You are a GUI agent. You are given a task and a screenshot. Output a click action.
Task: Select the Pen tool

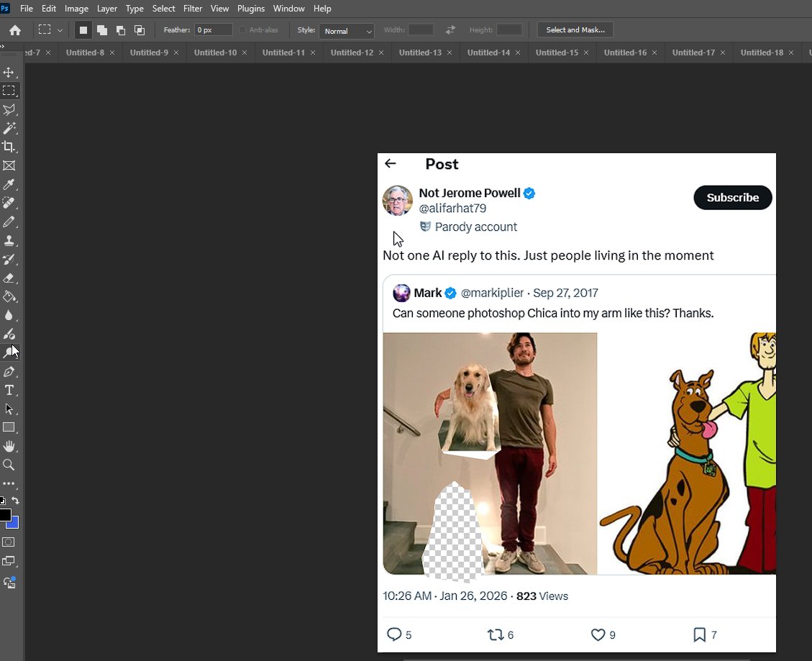pos(9,371)
